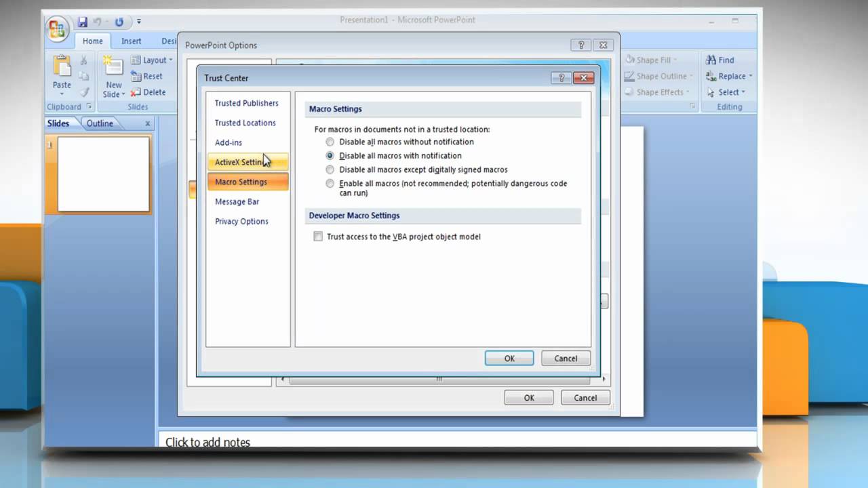Open the Clipboard pane dialog launcher

pos(89,106)
